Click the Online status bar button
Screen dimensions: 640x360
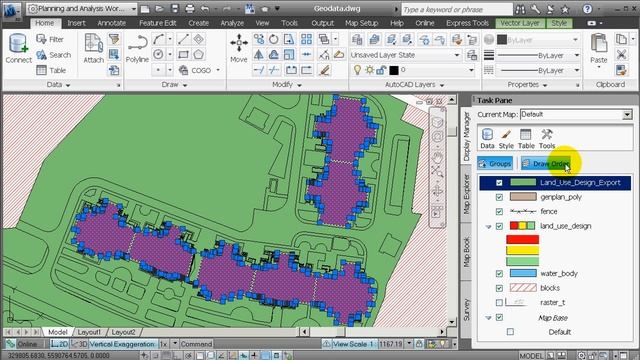pyautogui.click(x=22, y=344)
